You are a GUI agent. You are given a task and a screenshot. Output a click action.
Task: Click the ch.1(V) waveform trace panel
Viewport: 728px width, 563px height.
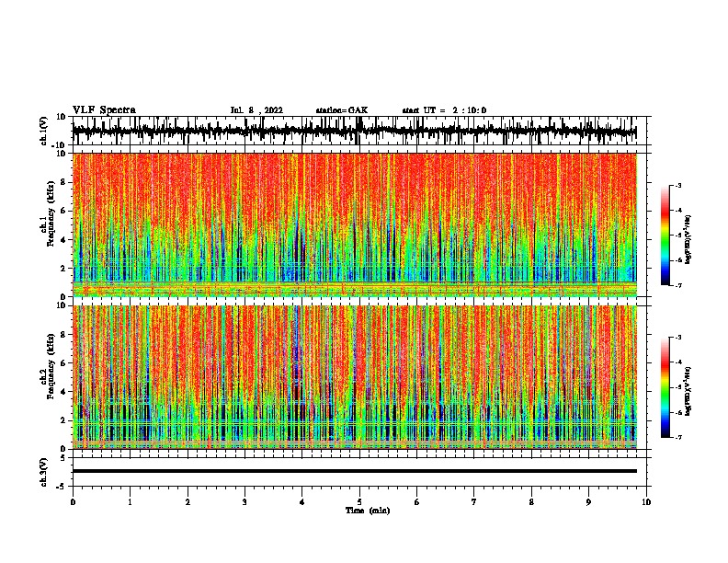click(x=358, y=131)
